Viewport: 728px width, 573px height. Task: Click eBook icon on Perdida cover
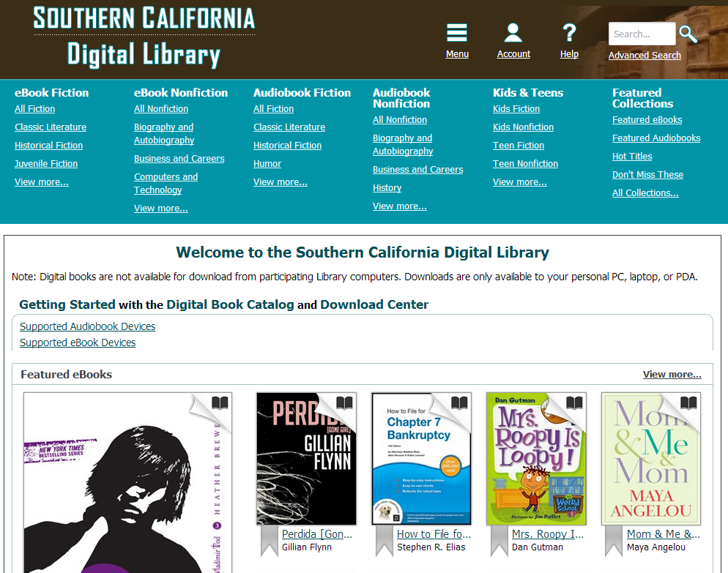[x=344, y=402]
